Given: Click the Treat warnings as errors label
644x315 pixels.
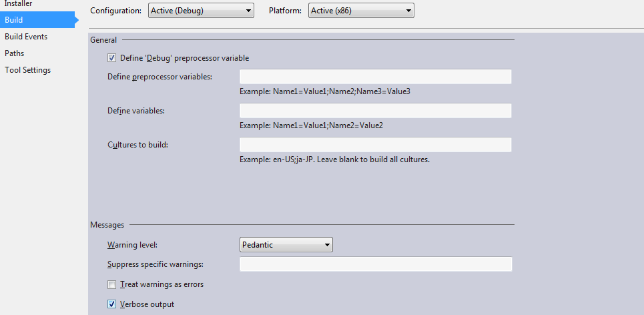Looking at the screenshot, I should [162, 284].
